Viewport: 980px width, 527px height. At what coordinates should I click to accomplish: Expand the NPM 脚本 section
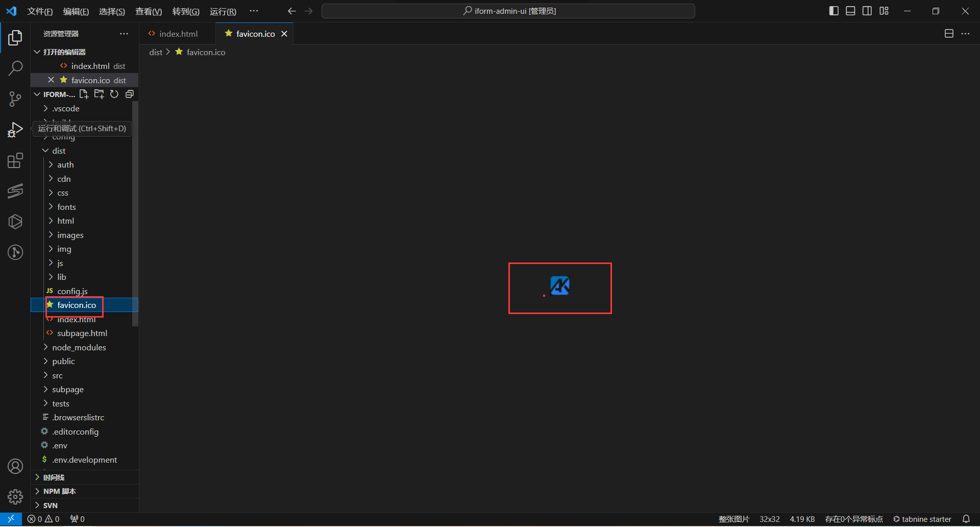click(59, 491)
